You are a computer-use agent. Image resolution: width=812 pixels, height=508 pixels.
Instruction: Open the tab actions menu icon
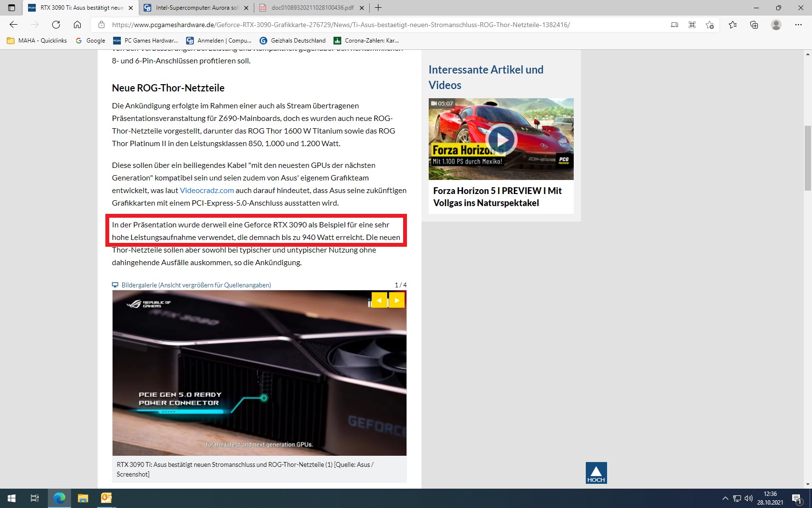click(12, 8)
